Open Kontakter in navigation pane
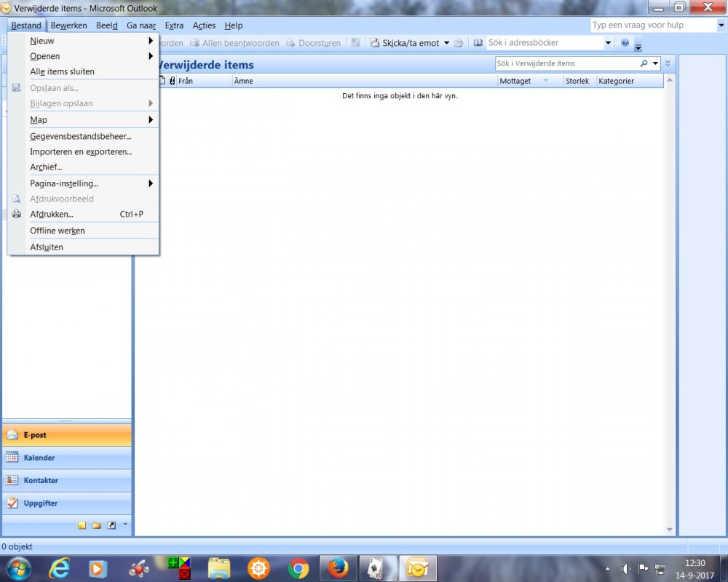Screen dimensions: 728x582 click(41, 480)
